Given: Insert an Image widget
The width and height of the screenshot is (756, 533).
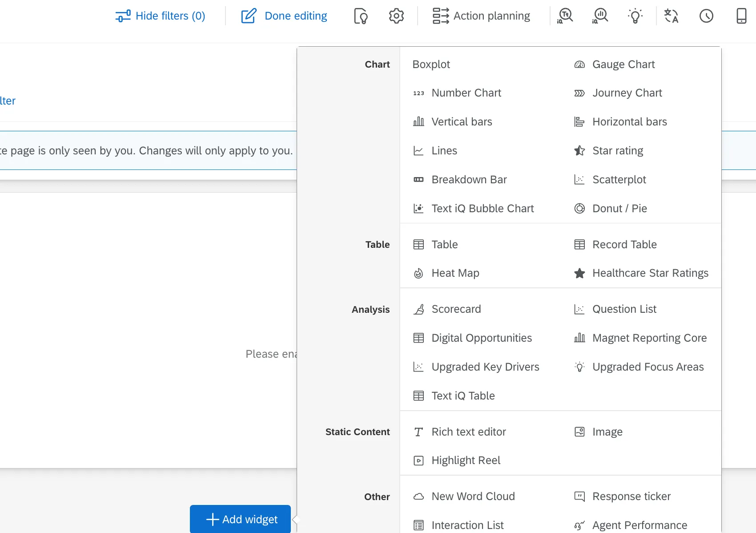Looking at the screenshot, I should point(598,432).
